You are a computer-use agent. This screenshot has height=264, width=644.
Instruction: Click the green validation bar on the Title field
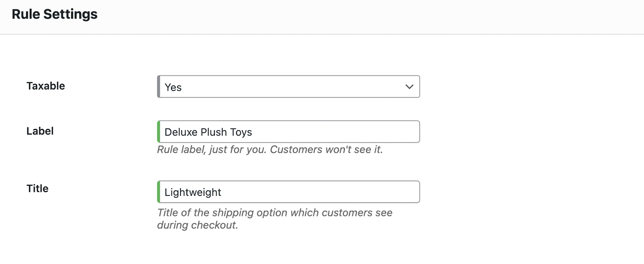pyautogui.click(x=159, y=192)
